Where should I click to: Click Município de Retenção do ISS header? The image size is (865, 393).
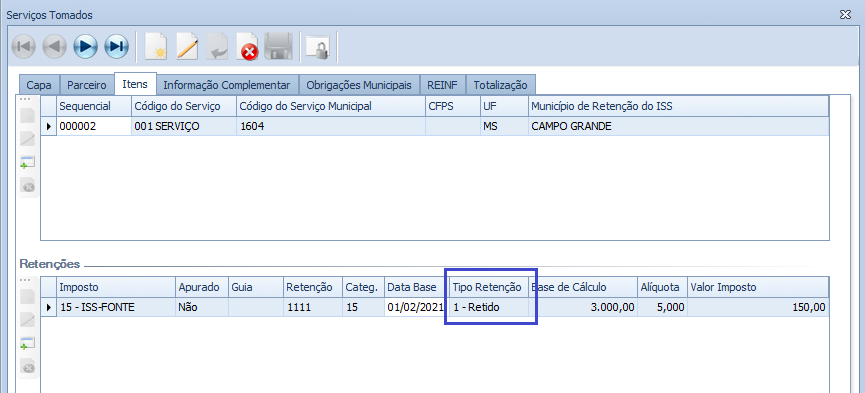pyautogui.click(x=679, y=106)
